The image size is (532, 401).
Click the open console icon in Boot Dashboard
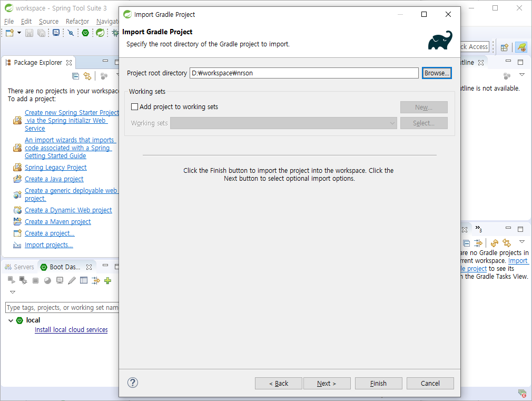(60, 280)
